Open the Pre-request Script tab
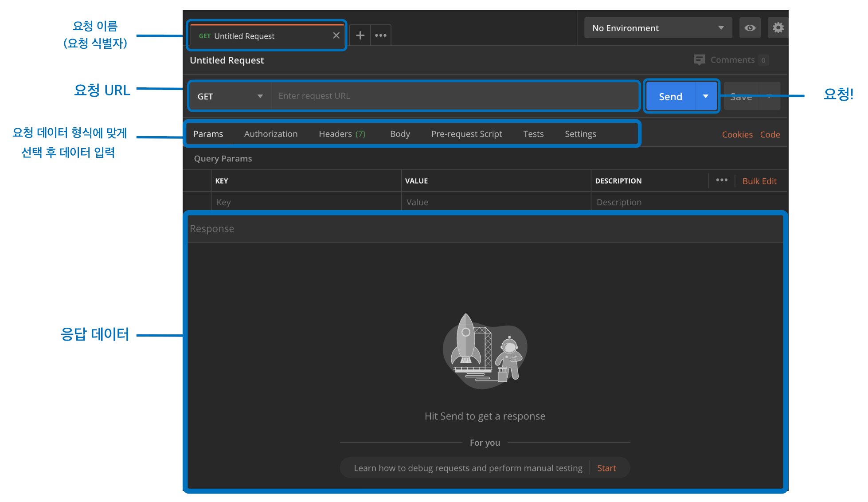The image size is (868, 502). click(466, 134)
